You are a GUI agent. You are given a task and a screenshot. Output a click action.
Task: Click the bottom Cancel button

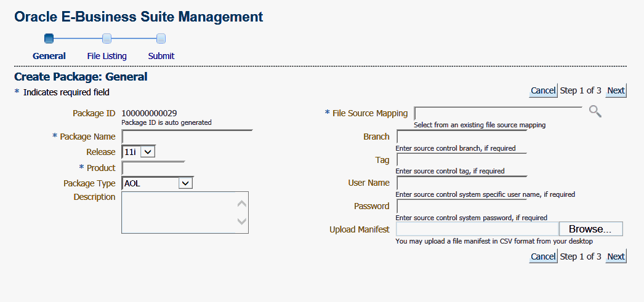[x=543, y=256]
